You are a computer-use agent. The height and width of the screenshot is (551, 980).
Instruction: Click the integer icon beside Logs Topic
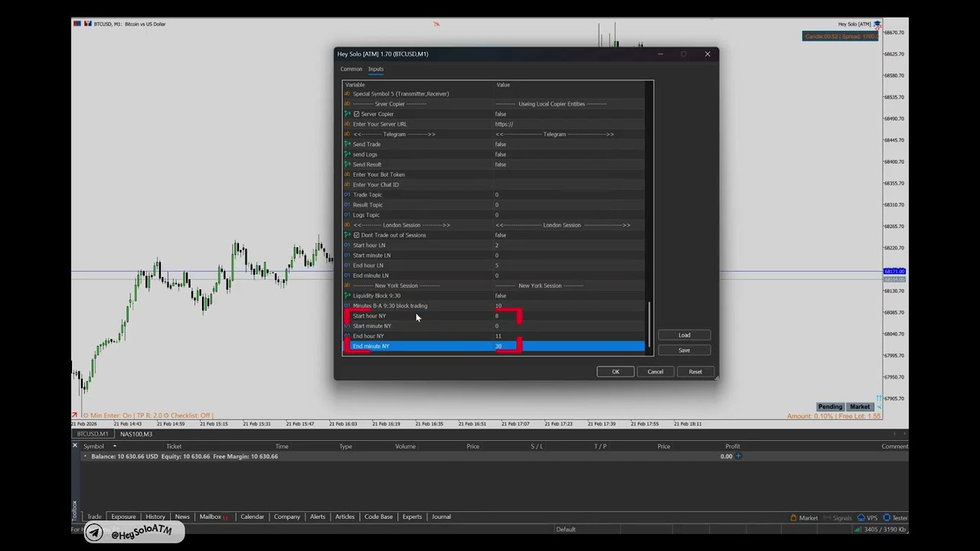tap(347, 215)
